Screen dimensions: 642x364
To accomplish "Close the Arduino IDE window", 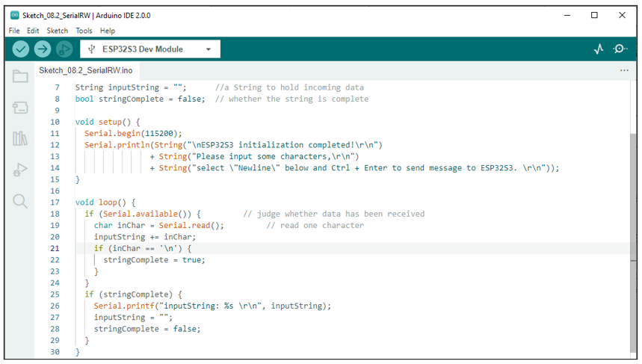I will click(622, 15).
